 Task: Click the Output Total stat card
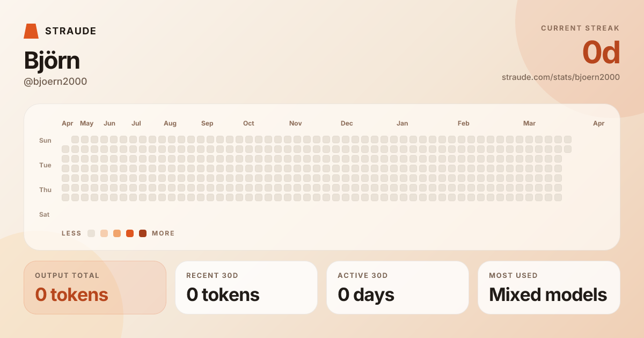click(x=95, y=288)
